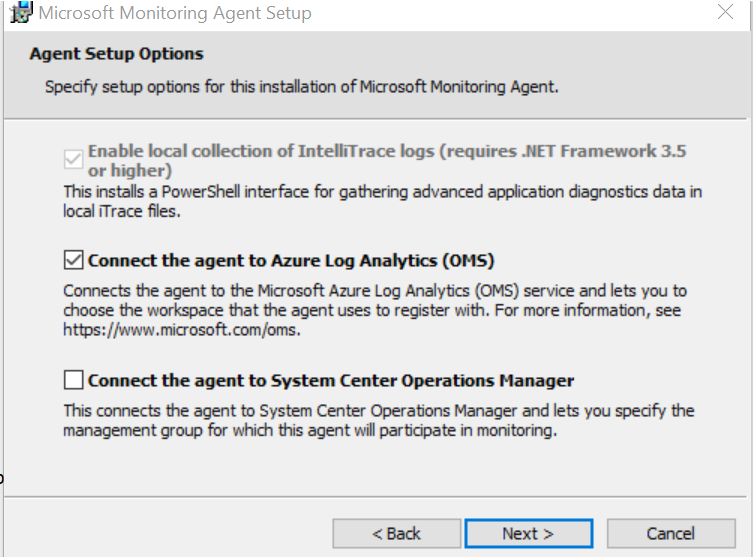Click the PowerShell interface description paragraph
This screenshot has height=557, width=753.
coord(382,190)
